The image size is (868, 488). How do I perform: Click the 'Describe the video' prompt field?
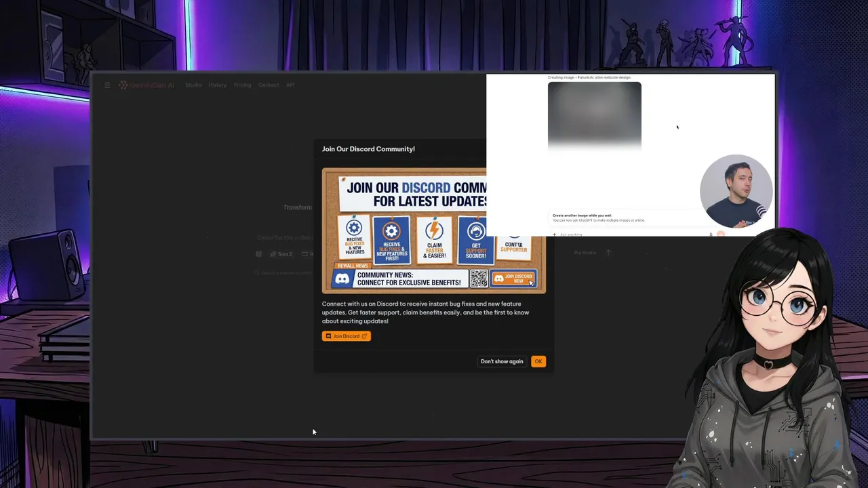pos(284,238)
